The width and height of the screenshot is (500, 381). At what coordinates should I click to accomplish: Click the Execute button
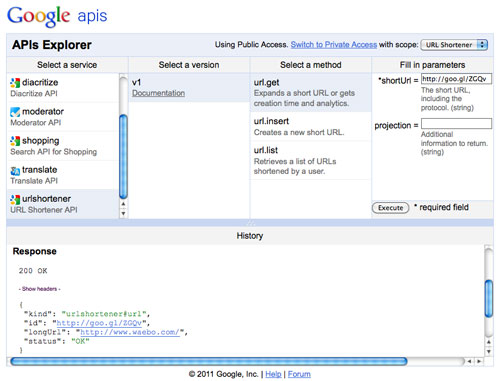(x=390, y=208)
